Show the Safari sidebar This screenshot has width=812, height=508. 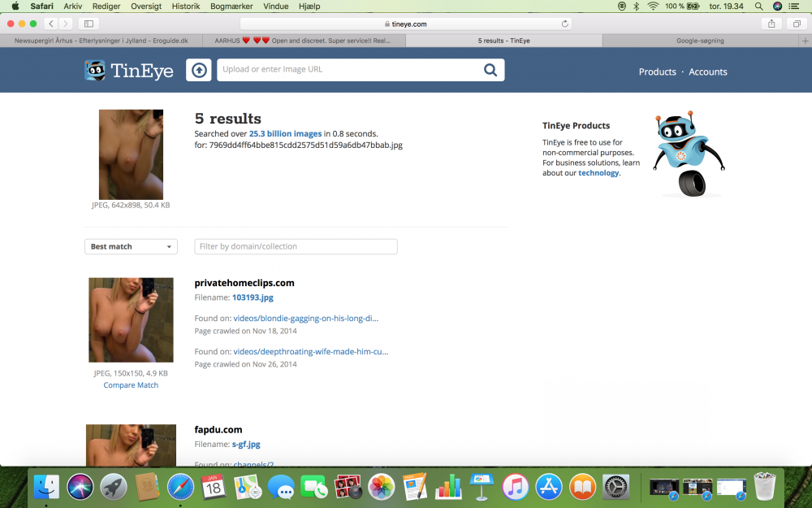89,24
